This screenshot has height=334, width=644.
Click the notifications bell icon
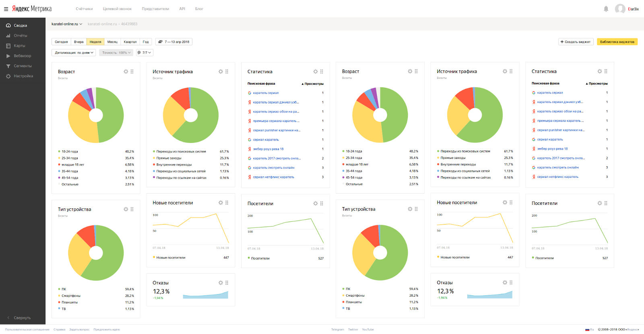pyautogui.click(x=606, y=9)
